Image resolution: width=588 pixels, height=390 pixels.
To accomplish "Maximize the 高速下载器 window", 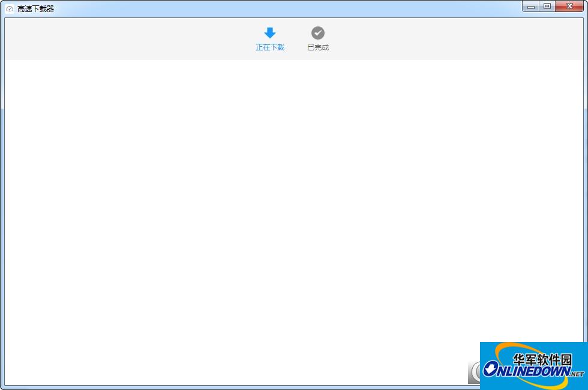I will click(547, 7).
